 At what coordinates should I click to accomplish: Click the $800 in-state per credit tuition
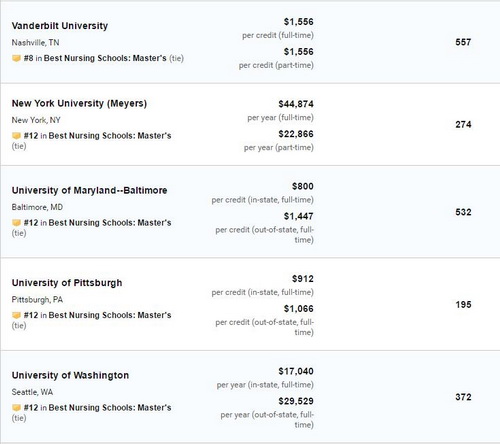pyautogui.click(x=303, y=186)
